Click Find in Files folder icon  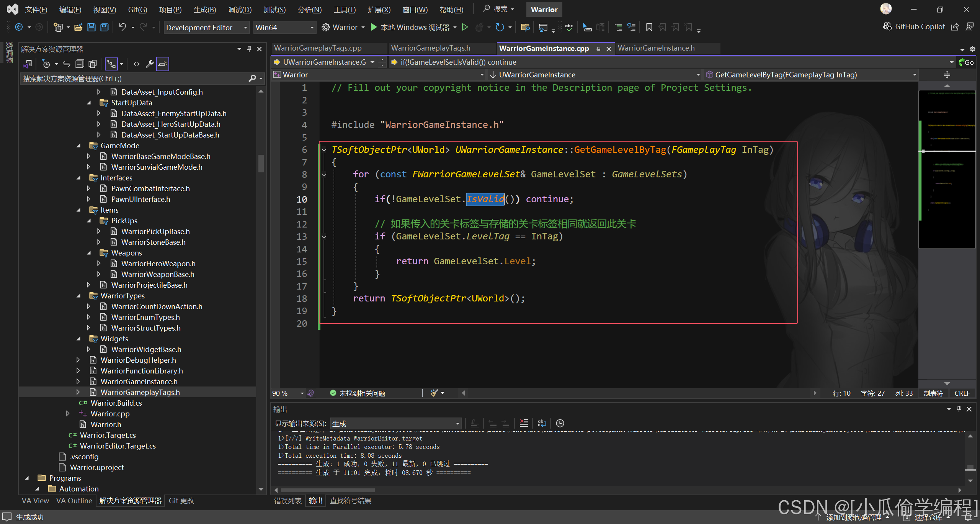pos(525,27)
